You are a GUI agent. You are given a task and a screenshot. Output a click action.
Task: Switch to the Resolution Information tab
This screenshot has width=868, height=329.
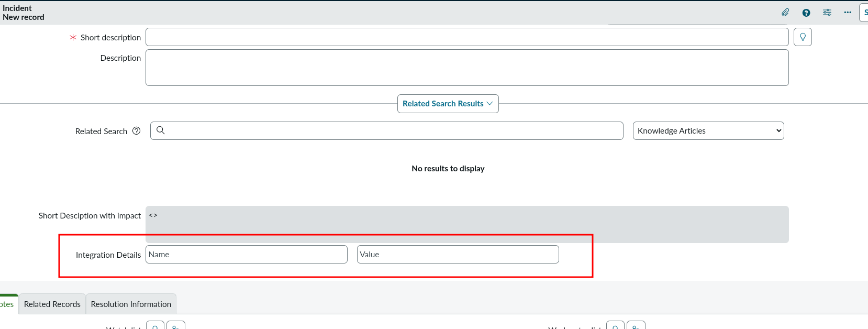pos(131,304)
